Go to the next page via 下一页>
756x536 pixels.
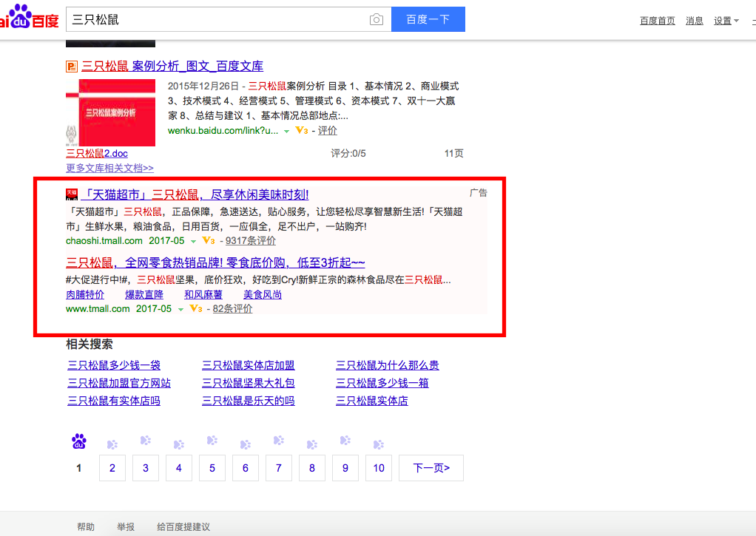click(431, 468)
